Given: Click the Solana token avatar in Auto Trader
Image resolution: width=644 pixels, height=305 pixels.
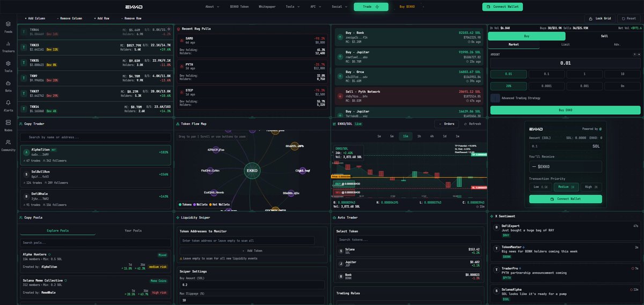Looking at the screenshot, I should pyautogui.click(x=340, y=251).
